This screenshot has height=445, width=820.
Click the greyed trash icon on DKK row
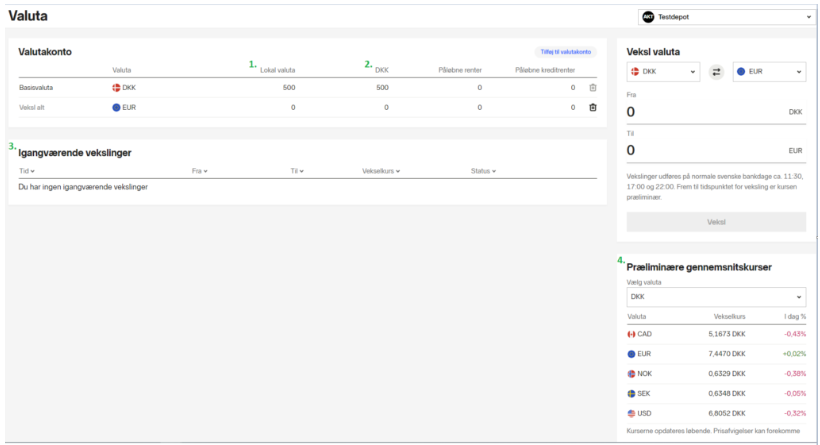592,88
